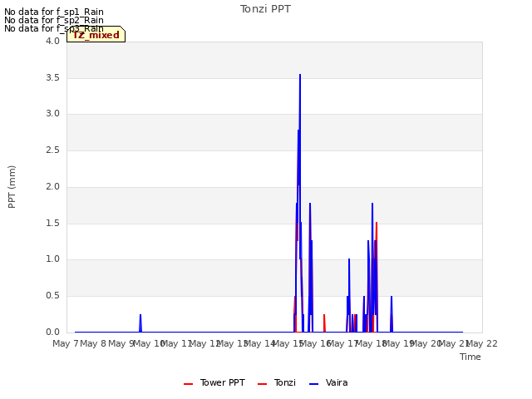532x399 pixels.
Task: Click the 1.0 y-axis tick label
Action: [52, 259]
